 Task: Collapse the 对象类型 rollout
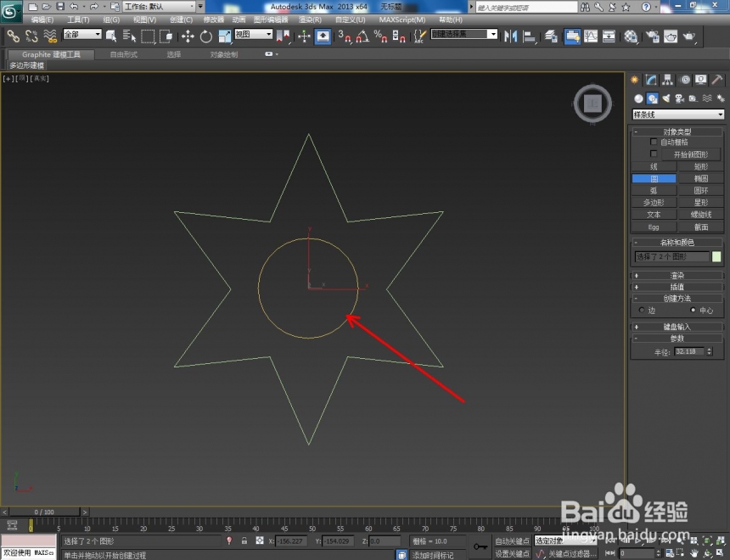[677, 132]
